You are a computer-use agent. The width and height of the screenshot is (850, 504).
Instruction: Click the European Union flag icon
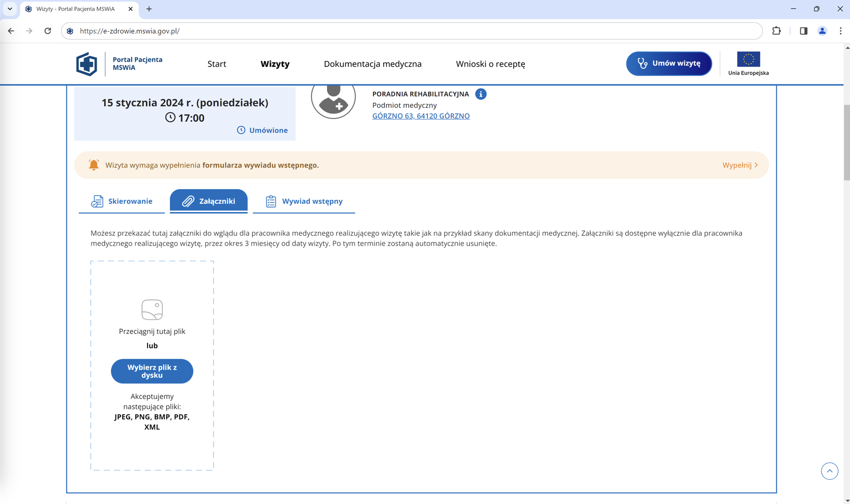748,59
